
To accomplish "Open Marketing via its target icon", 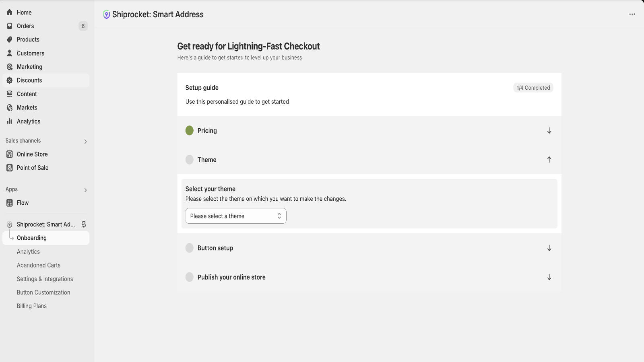I will pyautogui.click(x=10, y=67).
